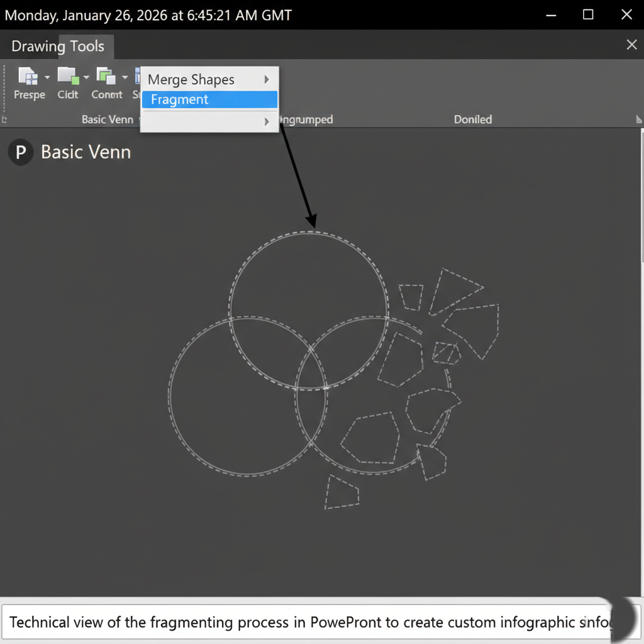The height and width of the screenshot is (644, 644).
Task: Expand the dropdown arrow next to Prespe
Action: 47,77
